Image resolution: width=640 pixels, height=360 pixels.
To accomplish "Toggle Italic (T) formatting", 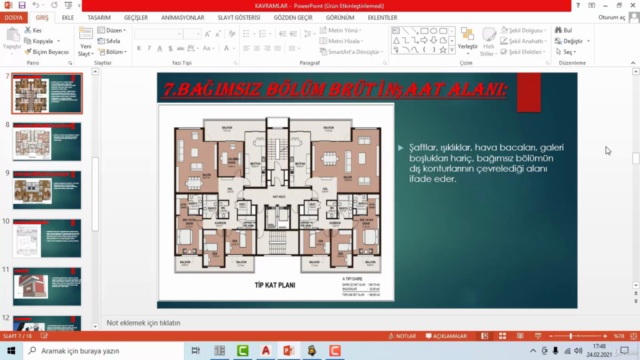I will pos(149,49).
